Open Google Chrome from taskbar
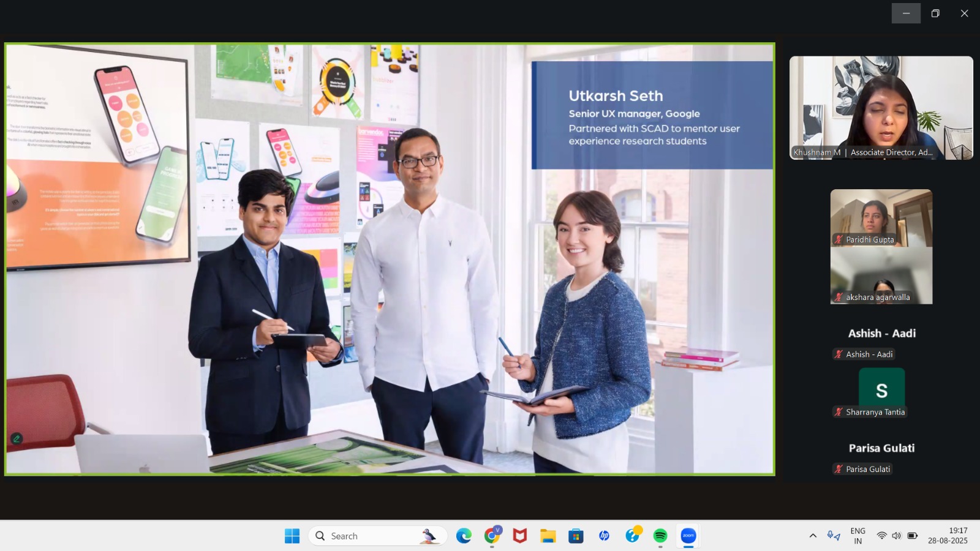The image size is (980, 551). [492, 536]
